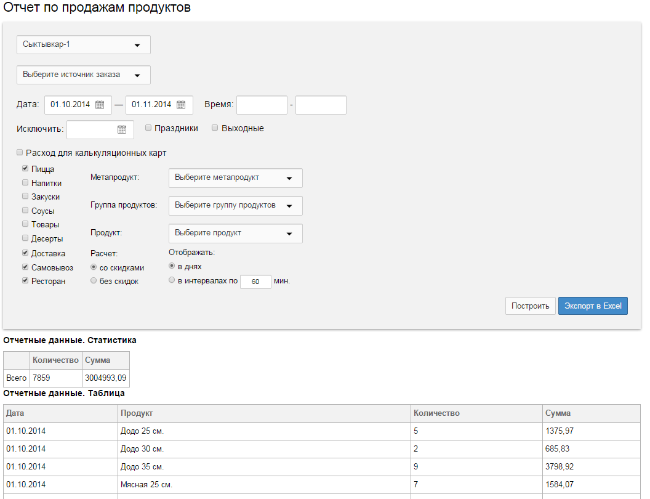This screenshot has width=650, height=499.
Task: Open the Сыктывкар-1 location dropdown
Action: 83,44
